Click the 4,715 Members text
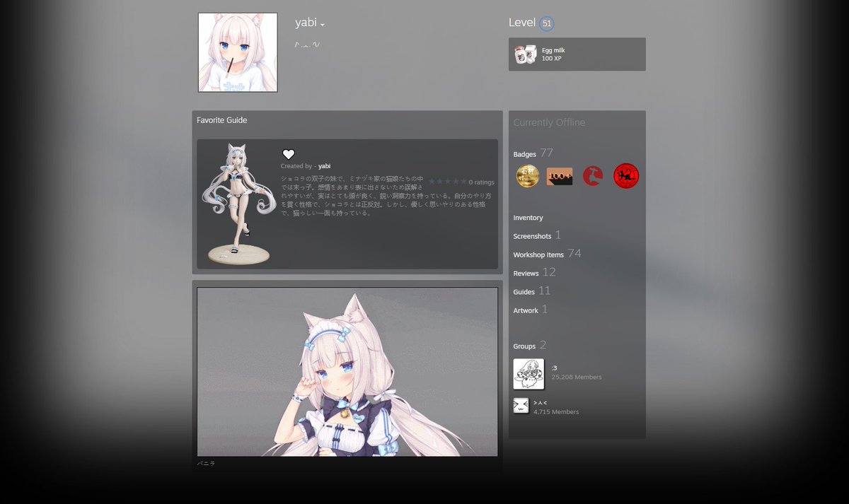 tap(556, 411)
